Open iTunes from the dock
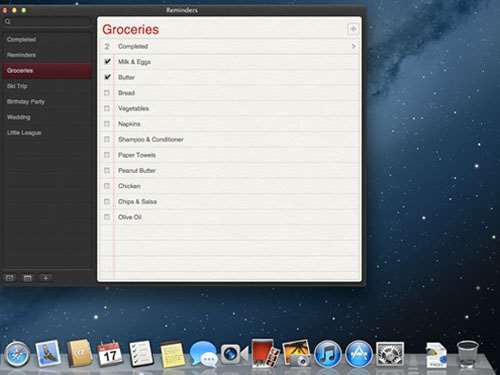 (327, 354)
